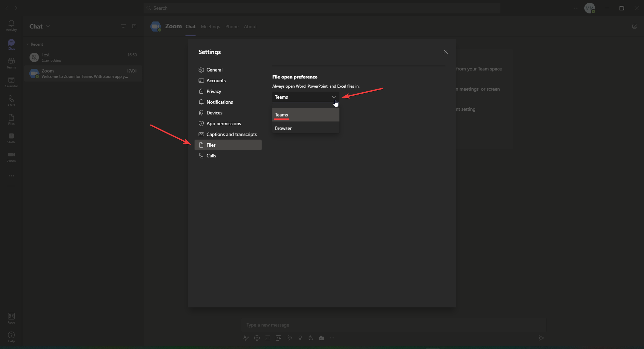Click the chat filter icon

[x=123, y=26]
